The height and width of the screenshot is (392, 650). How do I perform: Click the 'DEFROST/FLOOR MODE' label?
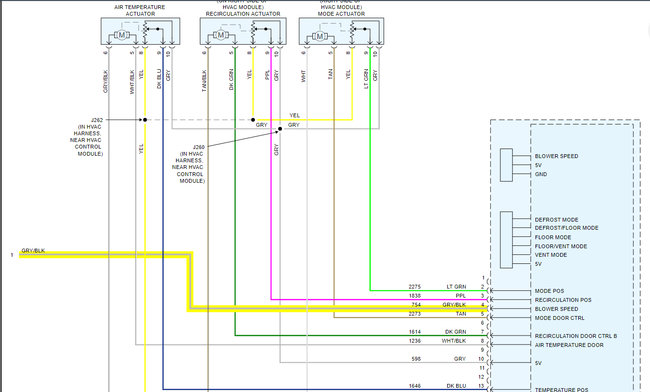(x=566, y=228)
